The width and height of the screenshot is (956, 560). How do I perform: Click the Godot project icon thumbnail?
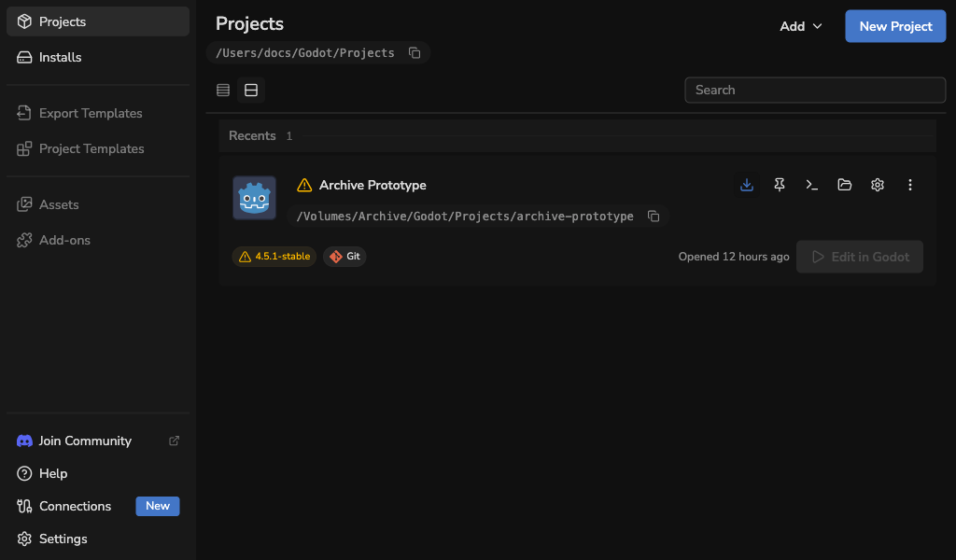pos(254,198)
